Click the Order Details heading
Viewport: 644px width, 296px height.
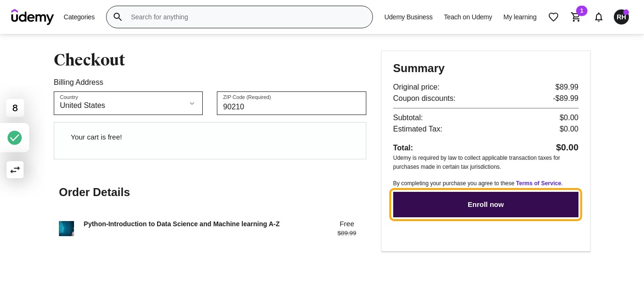pyautogui.click(x=94, y=192)
